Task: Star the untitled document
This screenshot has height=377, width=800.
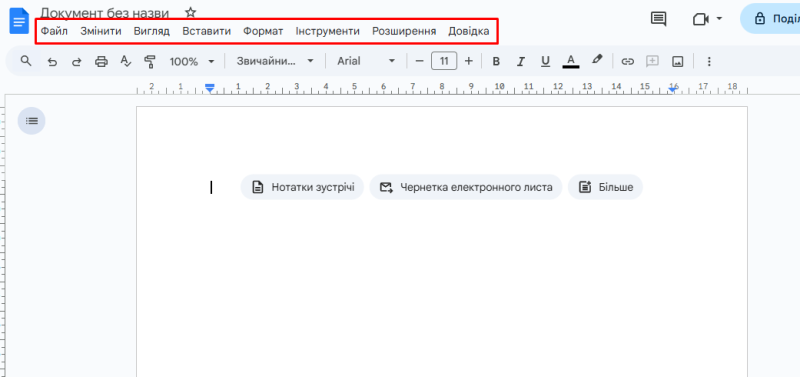Action: click(x=190, y=12)
